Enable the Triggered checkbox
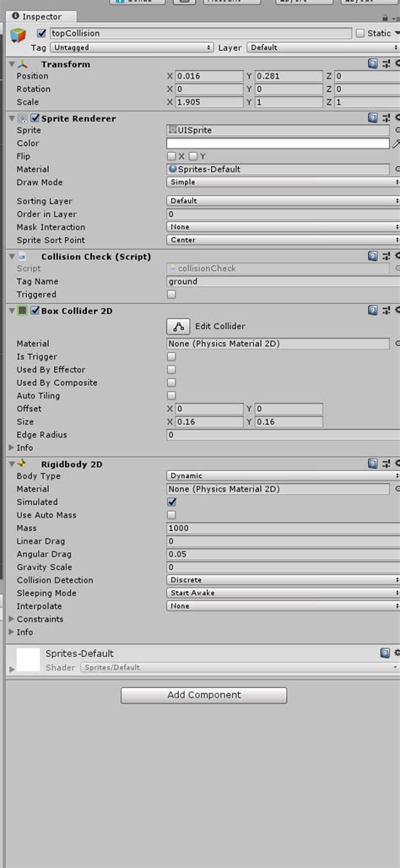The height and width of the screenshot is (868, 400). coord(171,295)
